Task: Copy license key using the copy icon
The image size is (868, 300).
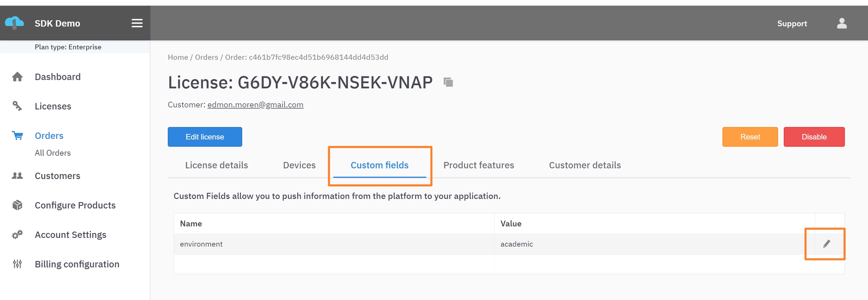Action: point(448,82)
